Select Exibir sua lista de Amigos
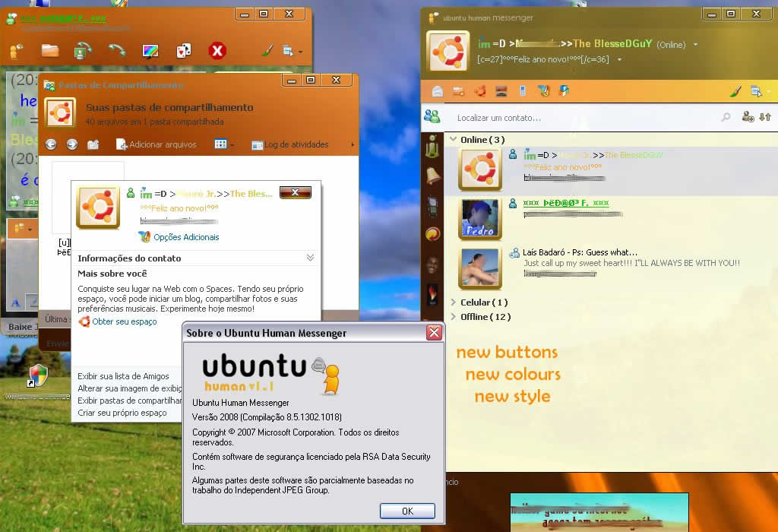The height and width of the screenshot is (532, 778). pos(123,376)
